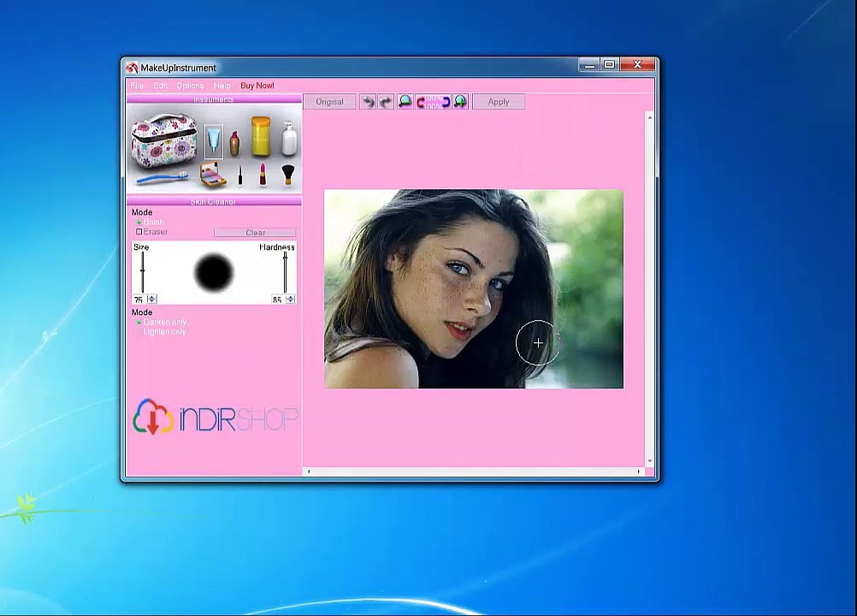Click the zoom in magnifier icon
857x616 pixels.
(461, 102)
